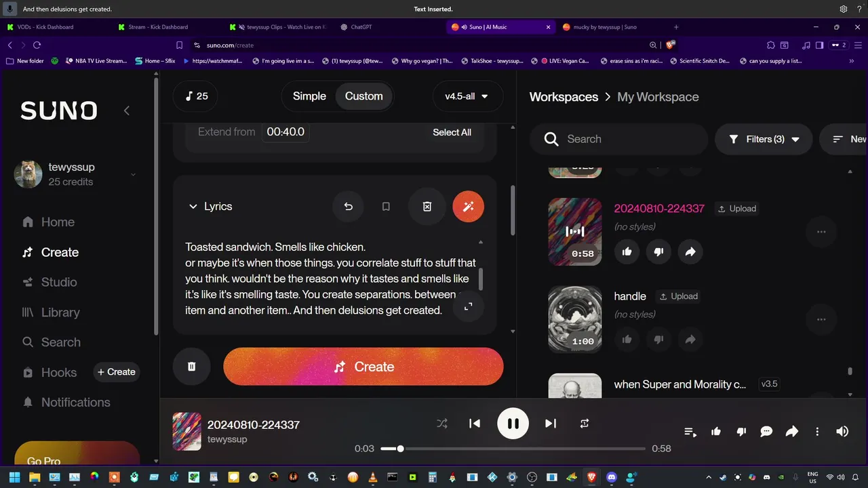Toggle shuffle in the player
Image resolution: width=868 pixels, height=488 pixels.
click(x=442, y=424)
